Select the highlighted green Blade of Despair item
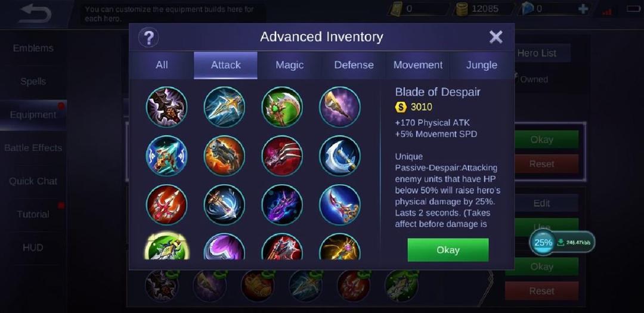 [167, 246]
